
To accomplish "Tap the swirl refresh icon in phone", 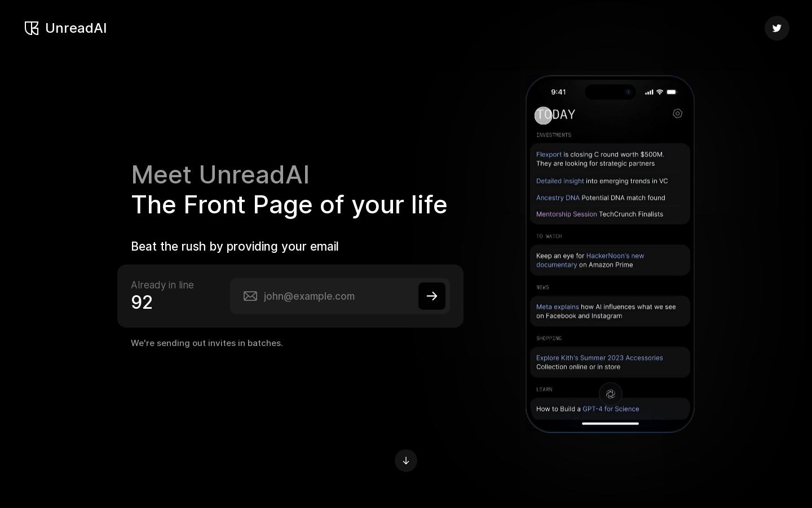I will tap(610, 394).
